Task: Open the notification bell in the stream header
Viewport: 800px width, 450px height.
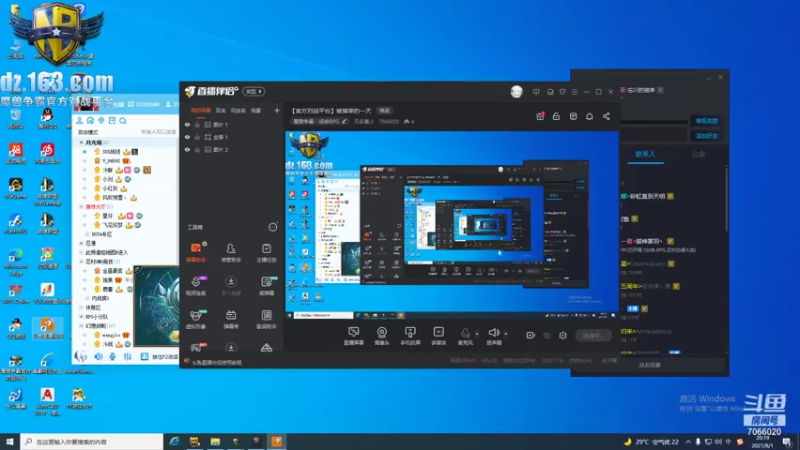Action: pyautogui.click(x=589, y=116)
